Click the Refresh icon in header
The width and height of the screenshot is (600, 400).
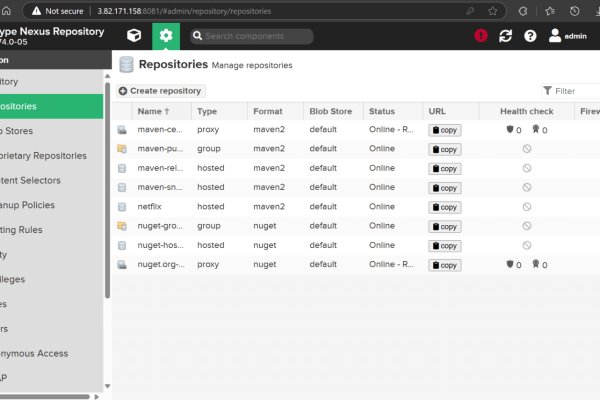(x=505, y=36)
